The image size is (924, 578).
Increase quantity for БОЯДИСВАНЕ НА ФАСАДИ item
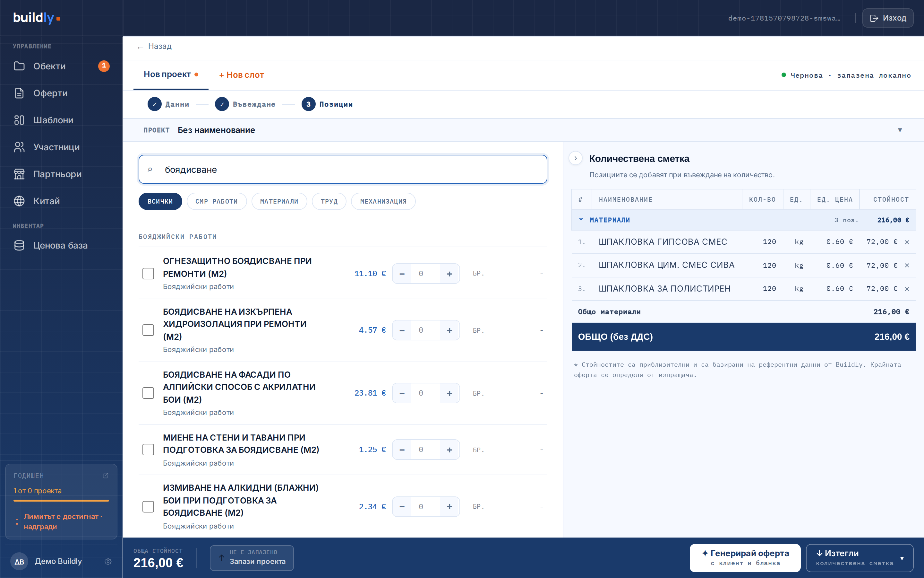pyautogui.click(x=449, y=393)
